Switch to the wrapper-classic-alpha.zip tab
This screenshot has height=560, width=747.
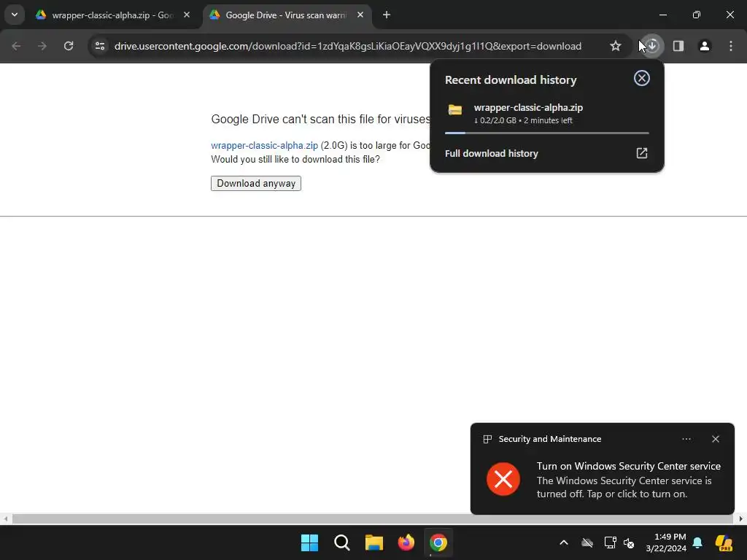click(113, 15)
